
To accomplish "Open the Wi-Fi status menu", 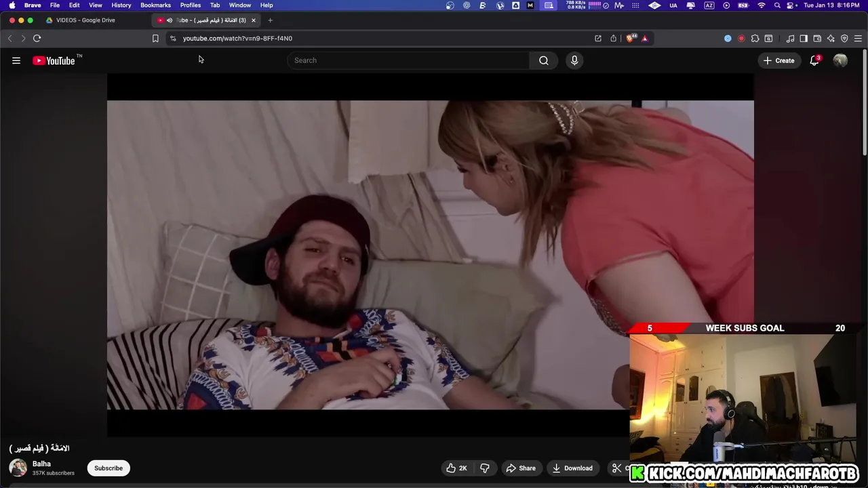I will coord(761,5).
